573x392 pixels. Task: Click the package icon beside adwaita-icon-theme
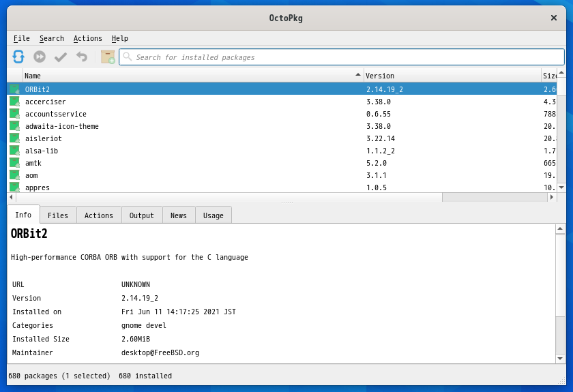[x=14, y=125]
